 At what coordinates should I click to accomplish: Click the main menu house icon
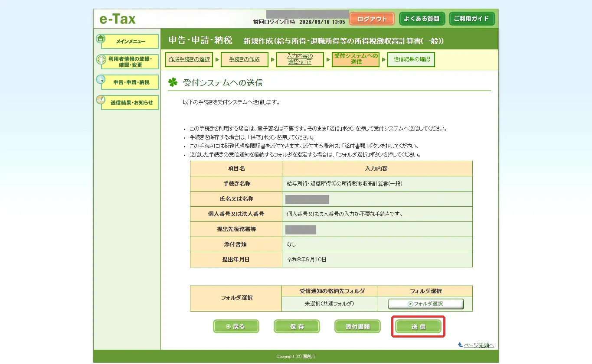[x=101, y=39]
